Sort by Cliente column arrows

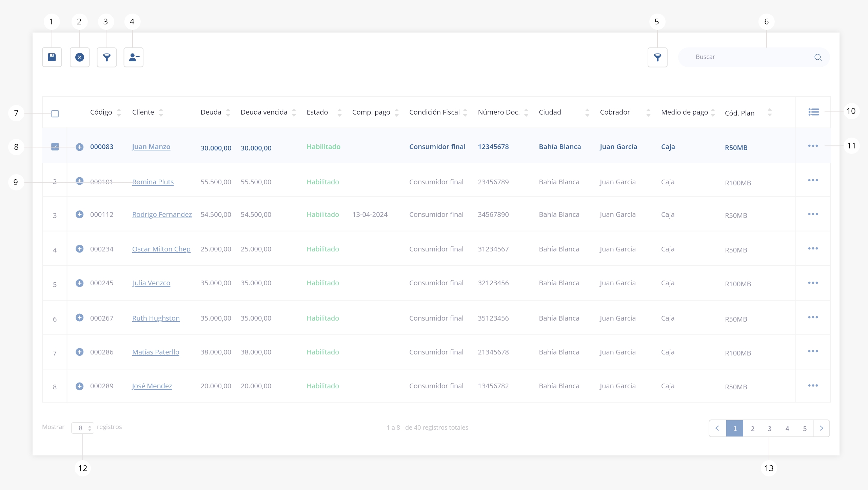pos(161,113)
